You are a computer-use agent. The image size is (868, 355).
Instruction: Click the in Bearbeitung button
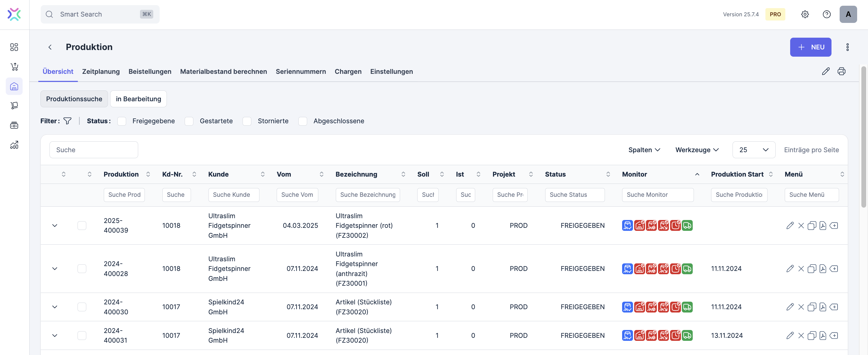[x=138, y=99]
